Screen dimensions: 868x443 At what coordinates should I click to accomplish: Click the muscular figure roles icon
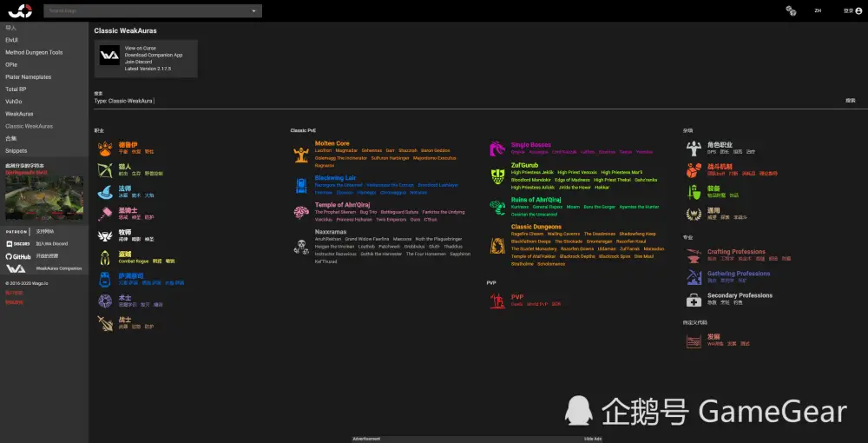coord(694,149)
